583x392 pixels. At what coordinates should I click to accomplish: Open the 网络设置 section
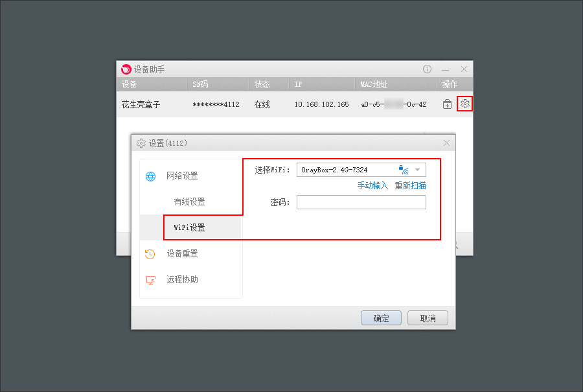182,176
